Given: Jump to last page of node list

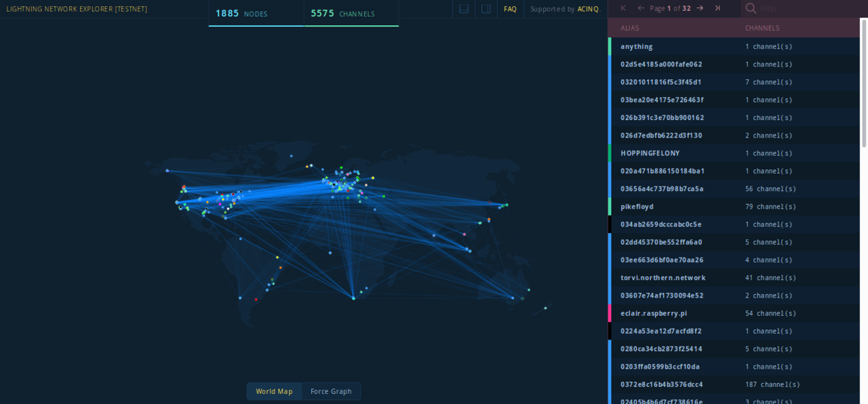Looking at the screenshot, I should coord(717,8).
